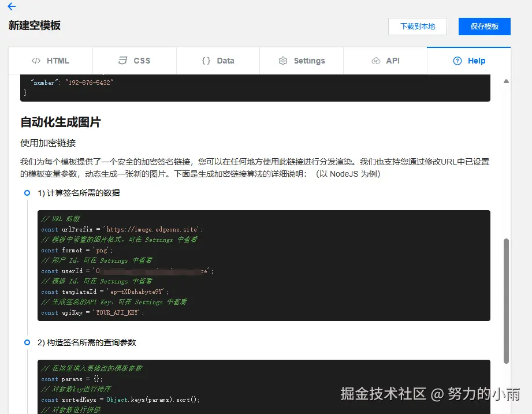Click the format 'png' code line
Image resolution: width=532 pixels, height=414 pixels.
(x=77, y=250)
